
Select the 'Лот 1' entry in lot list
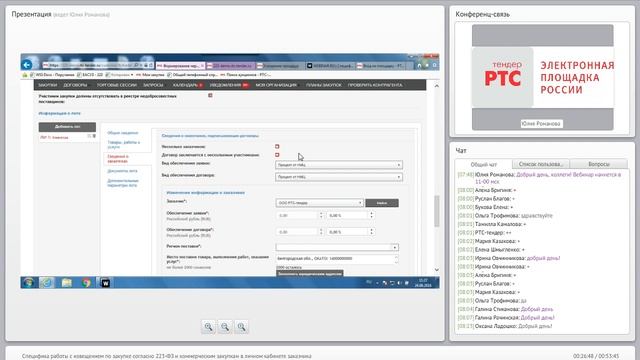54,137
